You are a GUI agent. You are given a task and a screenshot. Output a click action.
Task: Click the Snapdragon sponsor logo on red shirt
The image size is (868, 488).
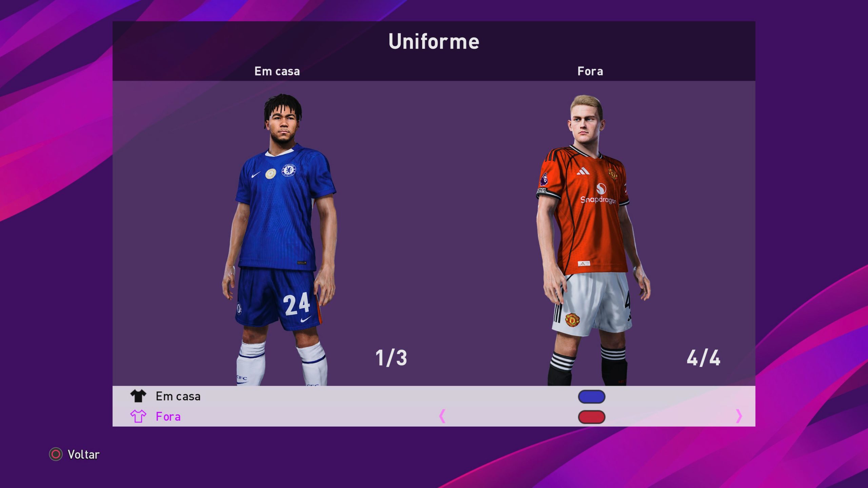coord(599,194)
